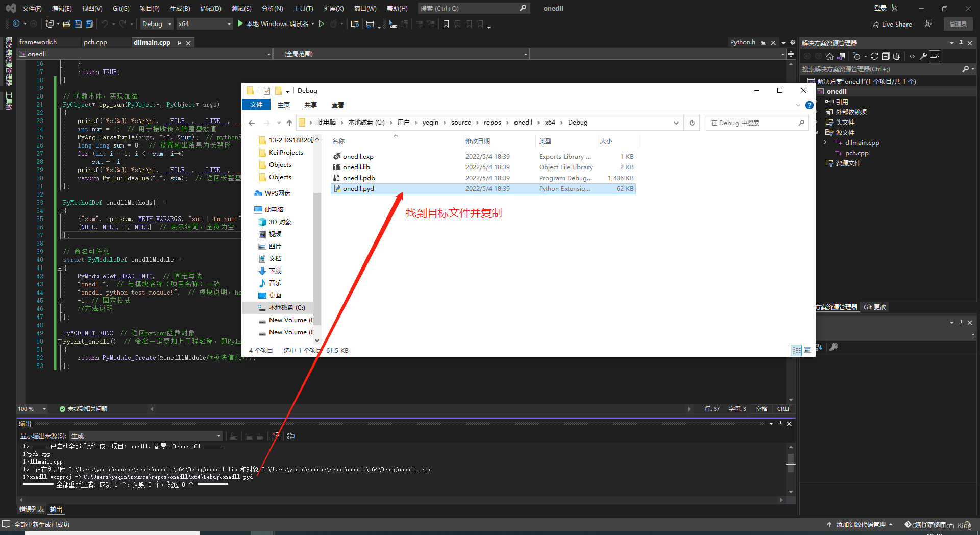Open Properties wrench in Solution Explorer
The height and width of the screenshot is (535, 980).
(x=923, y=56)
